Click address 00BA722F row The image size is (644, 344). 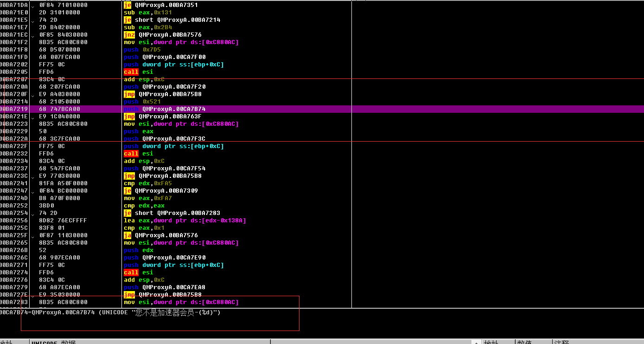(x=14, y=146)
